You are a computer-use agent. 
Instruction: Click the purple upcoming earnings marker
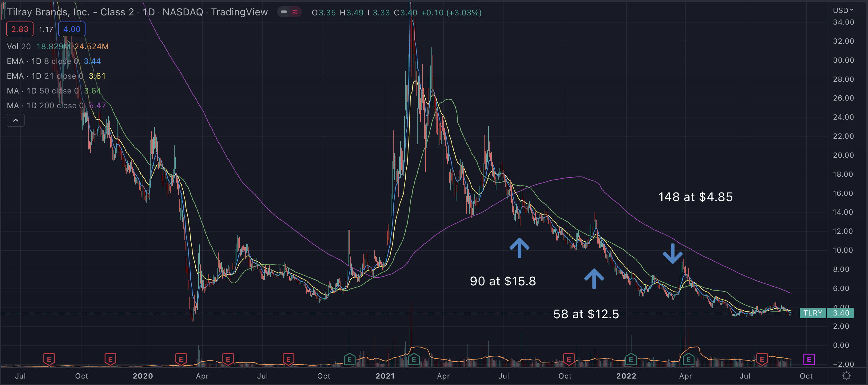tap(809, 359)
